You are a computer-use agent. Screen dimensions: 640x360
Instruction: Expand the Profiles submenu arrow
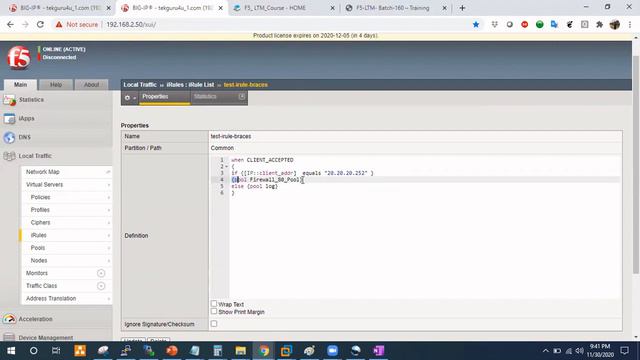point(109,210)
